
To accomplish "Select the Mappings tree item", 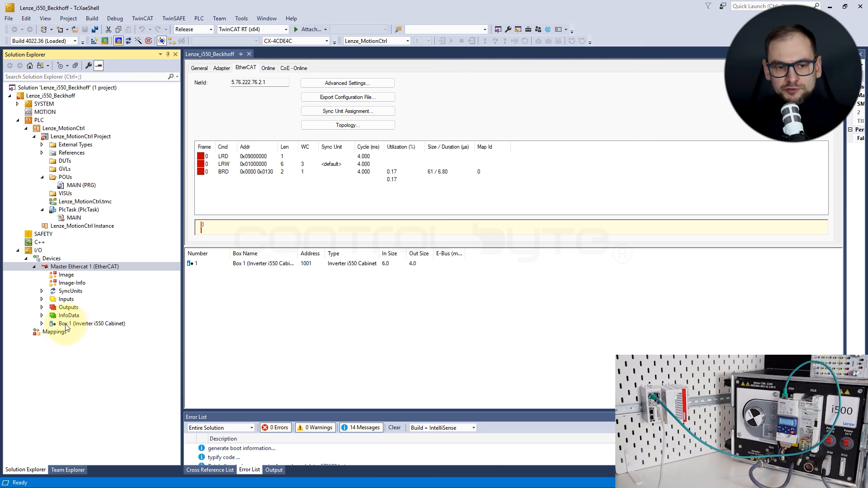I will tap(54, 332).
